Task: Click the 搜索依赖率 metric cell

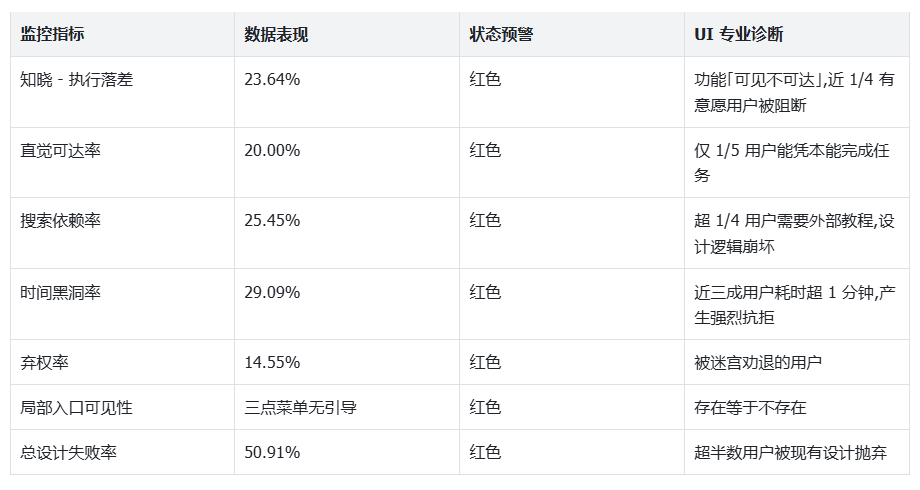Action: pyautogui.click(x=61, y=221)
